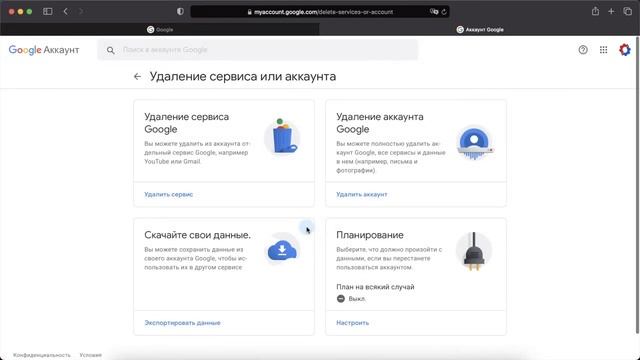Click the Экспортировать данные link

tap(182, 322)
